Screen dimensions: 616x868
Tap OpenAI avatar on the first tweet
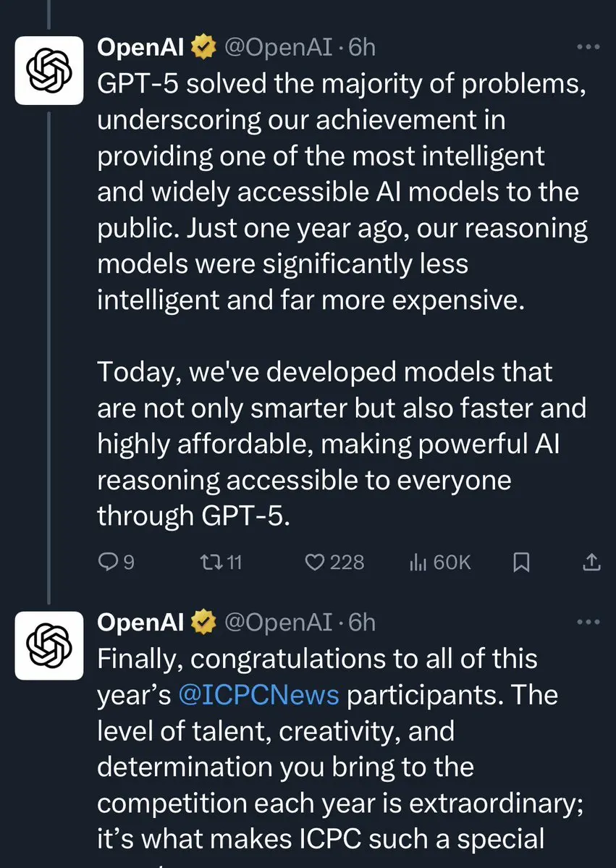pyautogui.click(x=49, y=70)
